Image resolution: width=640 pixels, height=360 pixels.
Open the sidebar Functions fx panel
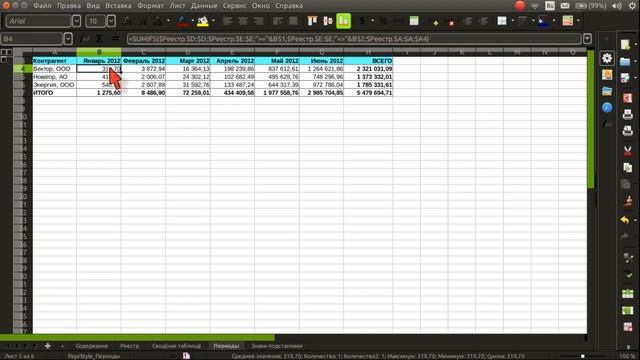pyautogui.click(x=607, y=124)
